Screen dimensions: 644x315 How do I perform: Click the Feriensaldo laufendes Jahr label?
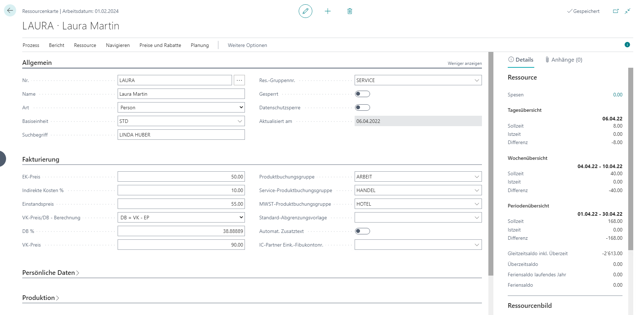[x=537, y=275]
